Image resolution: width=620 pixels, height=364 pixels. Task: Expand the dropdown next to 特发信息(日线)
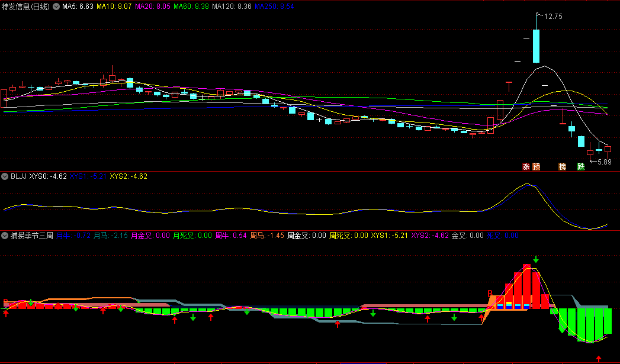[x=56, y=7]
